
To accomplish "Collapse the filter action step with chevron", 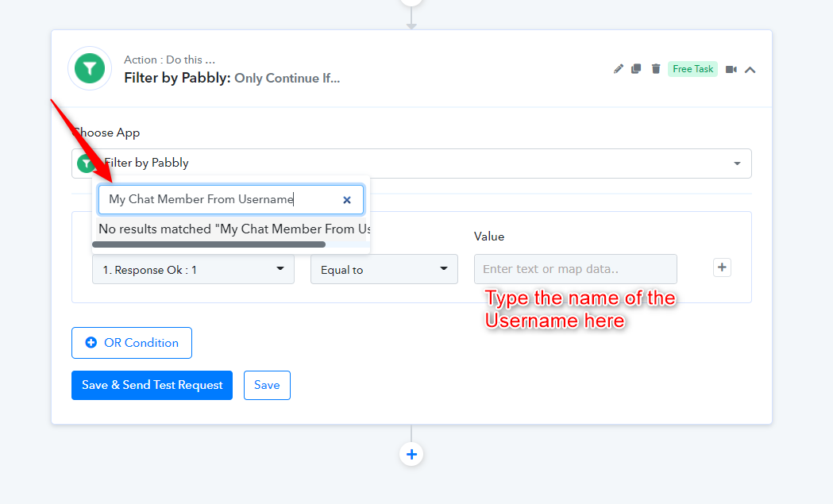I will [x=750, y=70].
